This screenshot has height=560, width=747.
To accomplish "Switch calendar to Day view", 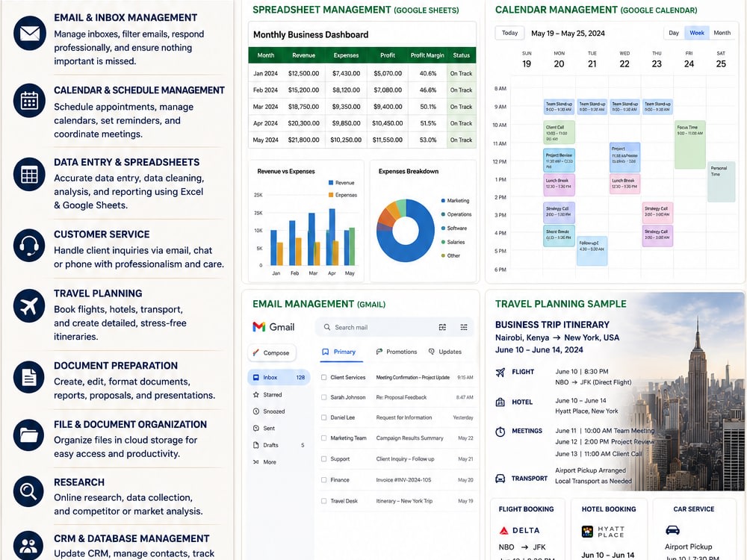I will tap(674, 33).
